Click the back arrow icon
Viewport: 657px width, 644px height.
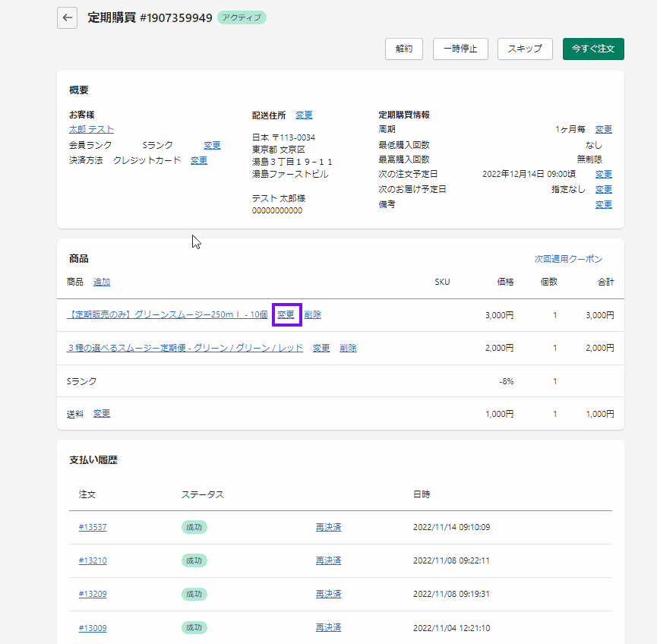[68, 17]
